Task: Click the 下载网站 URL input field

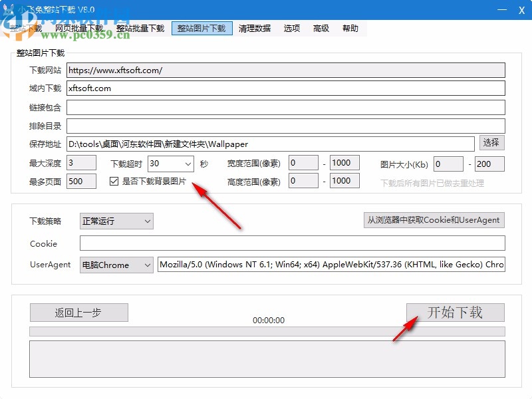Action: click(286, 70)
